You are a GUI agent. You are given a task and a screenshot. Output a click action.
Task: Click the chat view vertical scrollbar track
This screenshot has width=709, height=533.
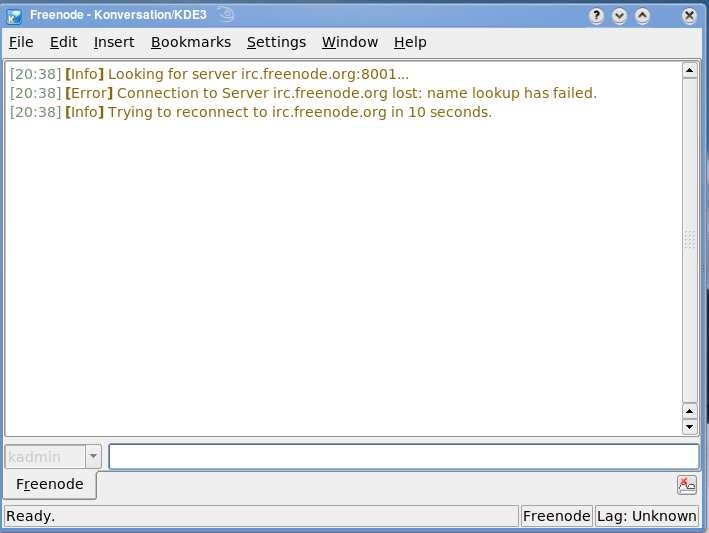click(x=689, y=241)
